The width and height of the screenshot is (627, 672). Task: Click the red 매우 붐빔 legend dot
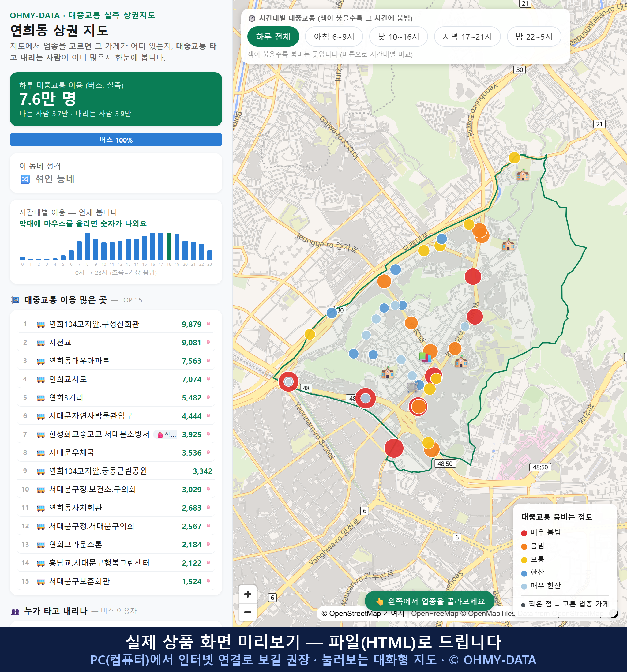pos(524,533)
